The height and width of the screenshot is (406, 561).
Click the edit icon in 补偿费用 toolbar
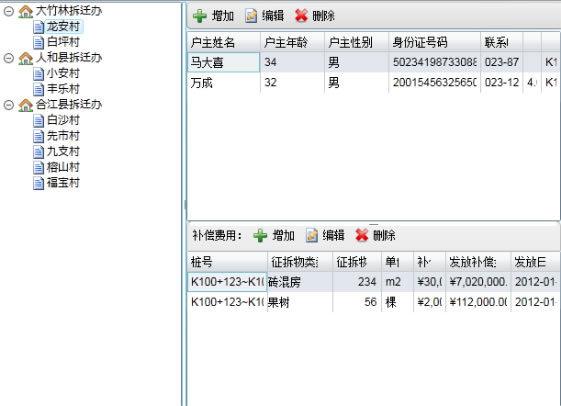pos(312,235)
